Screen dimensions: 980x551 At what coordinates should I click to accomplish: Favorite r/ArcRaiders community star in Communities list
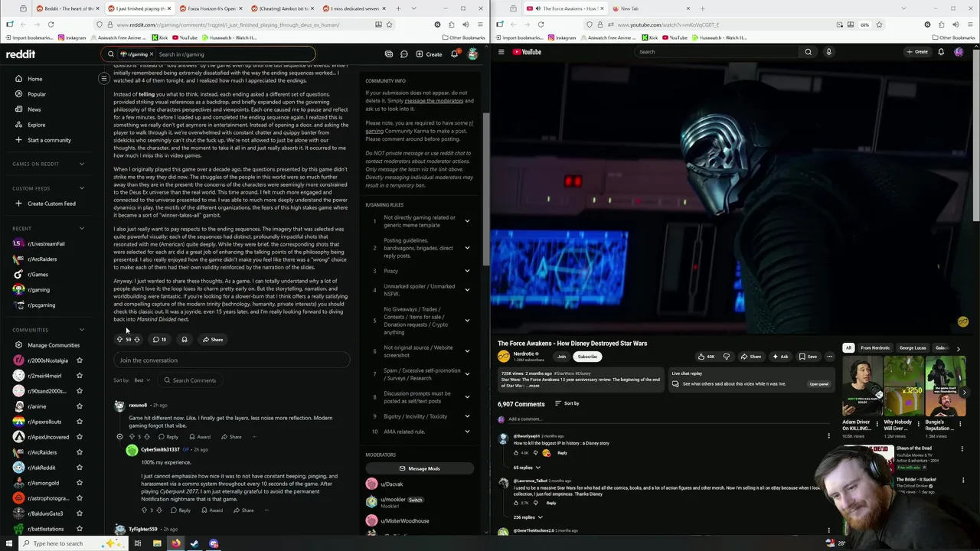[80, 452]
